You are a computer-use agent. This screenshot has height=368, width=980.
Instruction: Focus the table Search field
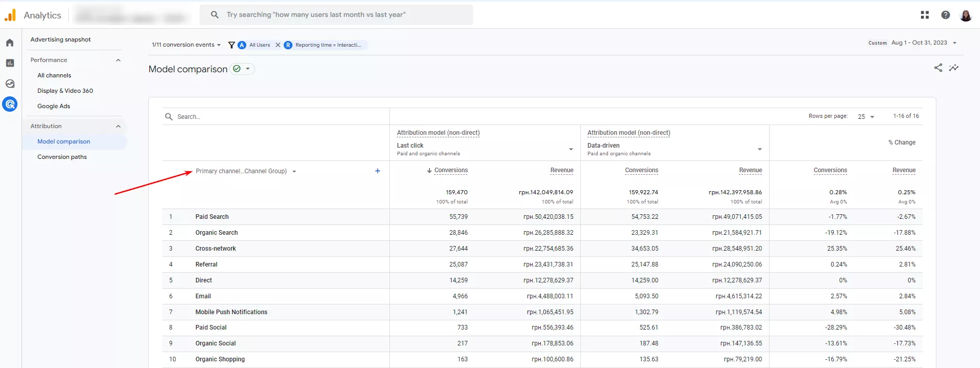pyautogui.click(x=277, y=117)
